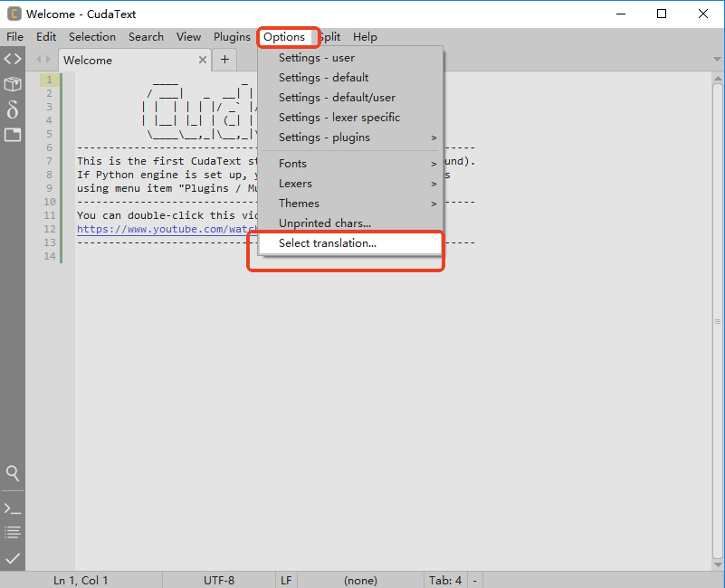Expand Settings - plugins submenu
The image size is (725, 588).
pyautogui.click(x=350, y=138)
